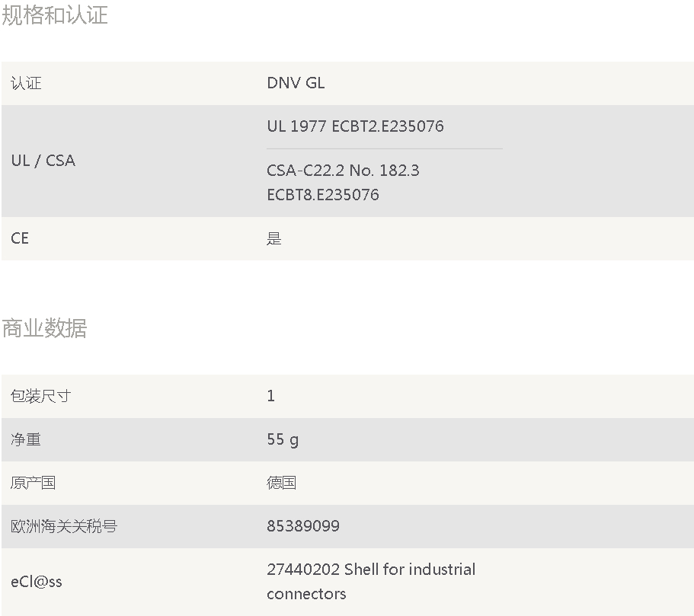The image size is (694, 616).
Task: Select the 净重 row label
Action: pyautogui.click(x=26, y=439)
